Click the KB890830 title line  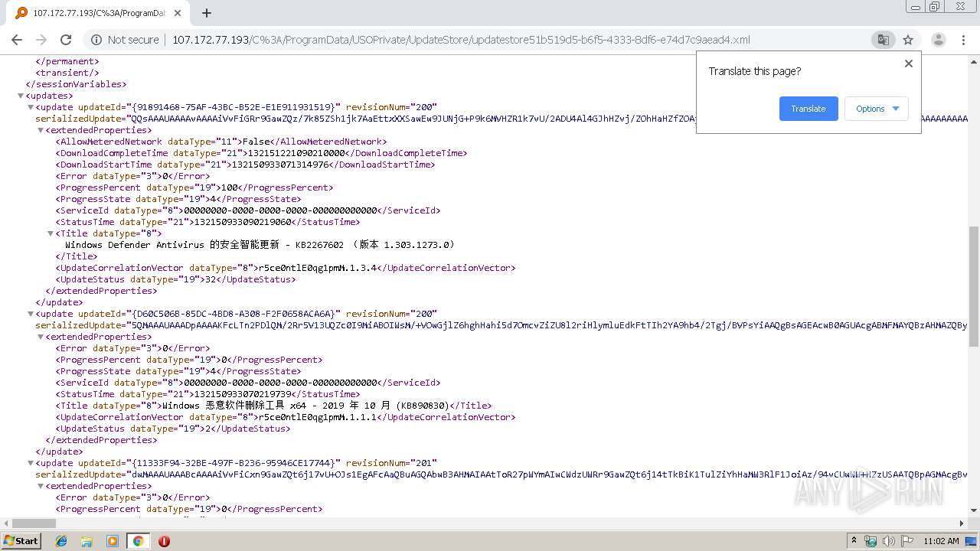pyautogui.click(x=273, y=406)
